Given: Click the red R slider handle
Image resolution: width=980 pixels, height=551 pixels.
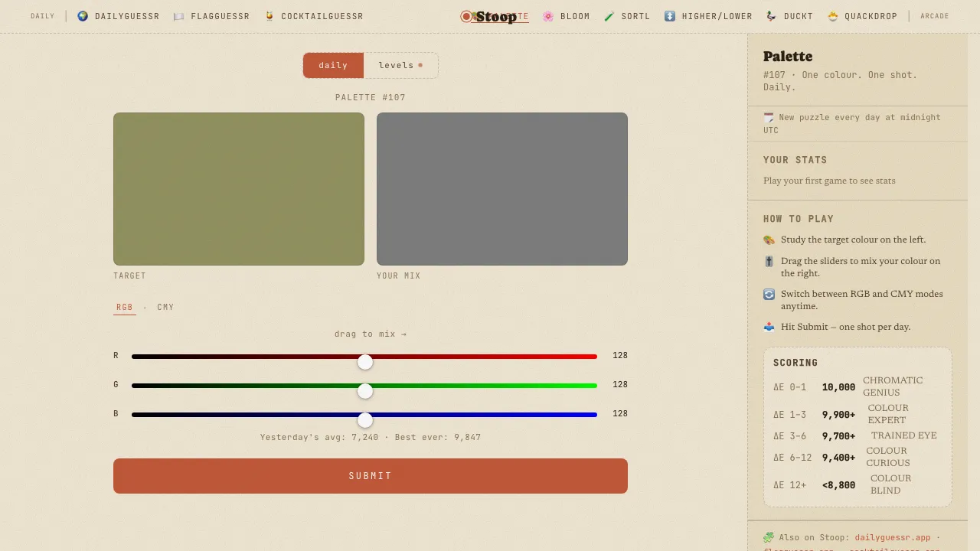Looking at the screenshot, I should 365,362.
